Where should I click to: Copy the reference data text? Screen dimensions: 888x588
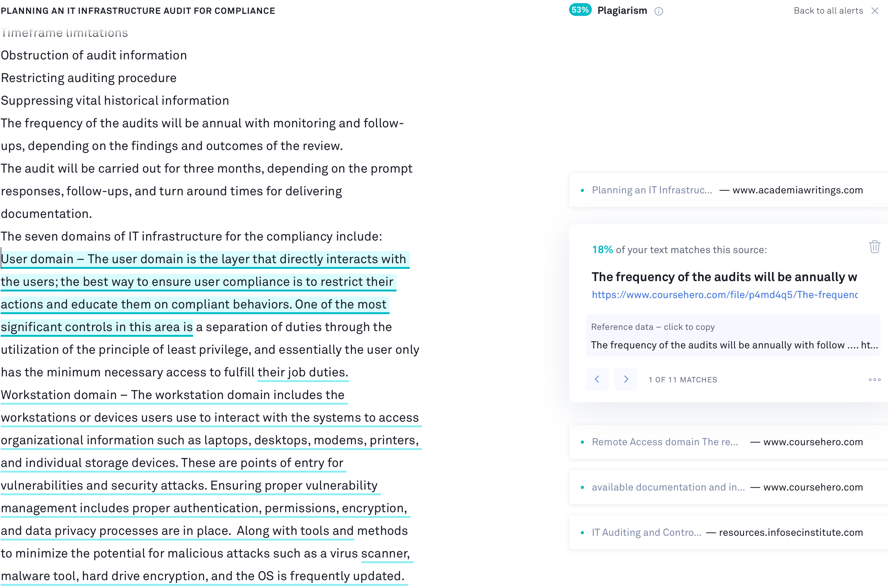tap(733, 336)
